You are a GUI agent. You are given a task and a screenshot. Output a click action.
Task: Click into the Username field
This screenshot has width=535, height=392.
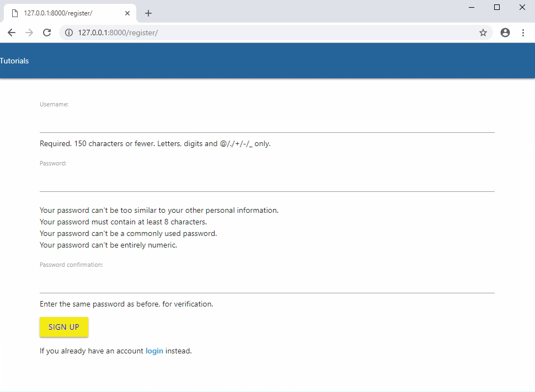(x=267, y=122)
